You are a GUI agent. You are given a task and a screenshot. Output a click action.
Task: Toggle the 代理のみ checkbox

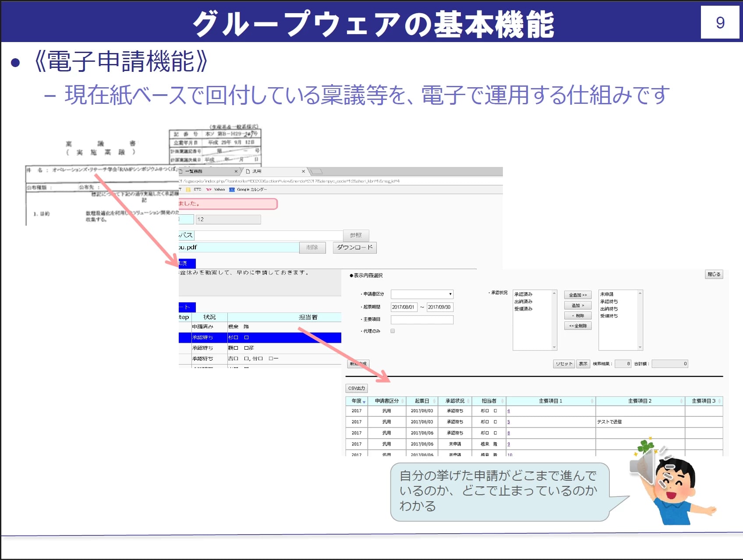(x=393, y=331)
